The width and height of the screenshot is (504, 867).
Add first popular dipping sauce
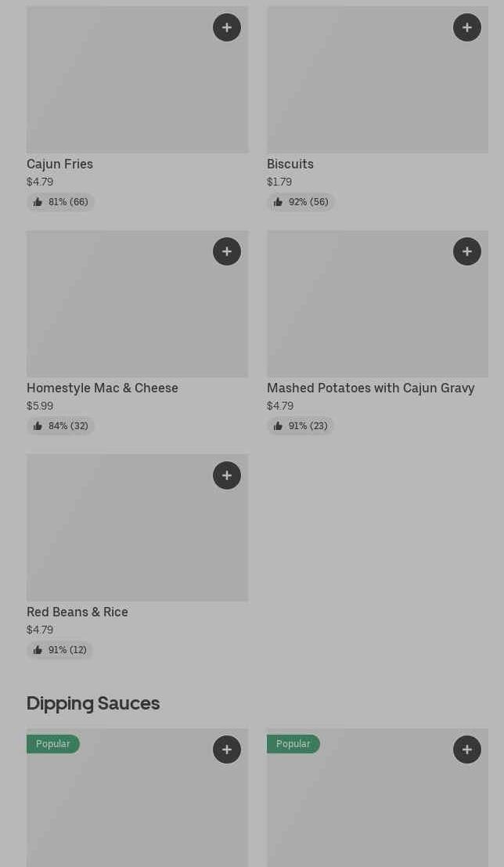click(x=227, y=750)
